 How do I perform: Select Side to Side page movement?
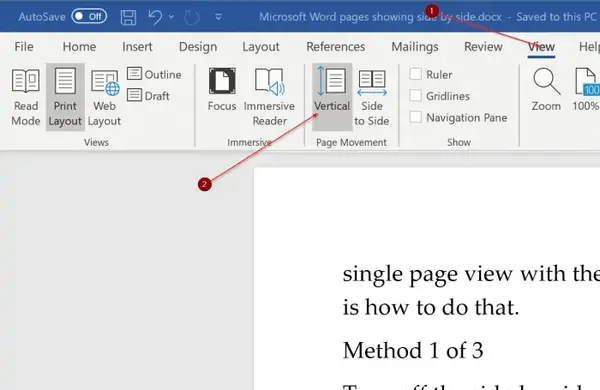coord(372,98)
